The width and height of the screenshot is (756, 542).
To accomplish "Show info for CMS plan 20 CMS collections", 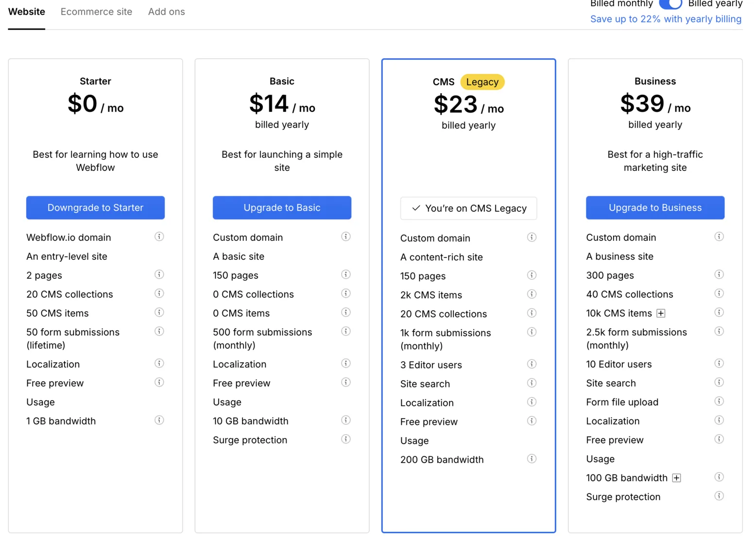I will pos(532,313).
